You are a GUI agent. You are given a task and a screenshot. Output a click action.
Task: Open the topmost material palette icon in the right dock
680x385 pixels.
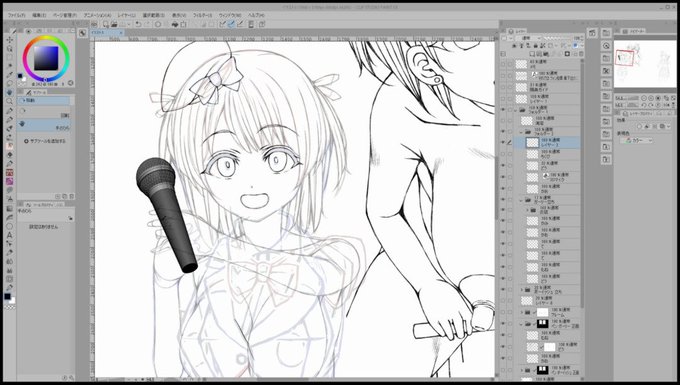(606, 33)
